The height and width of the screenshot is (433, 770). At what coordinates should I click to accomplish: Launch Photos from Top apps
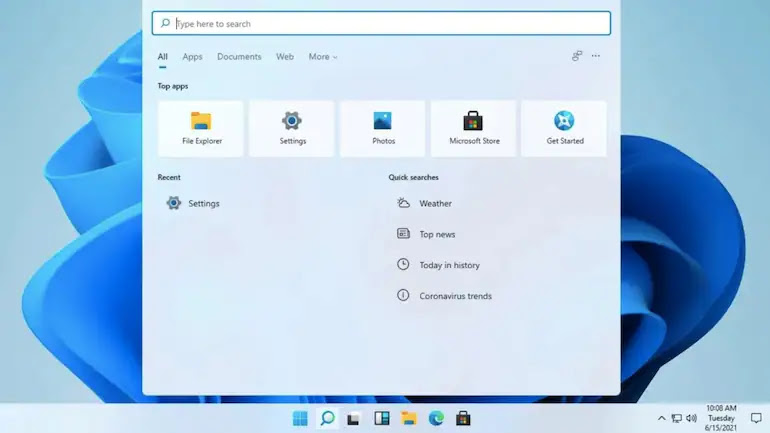click(x=383, y=129)
